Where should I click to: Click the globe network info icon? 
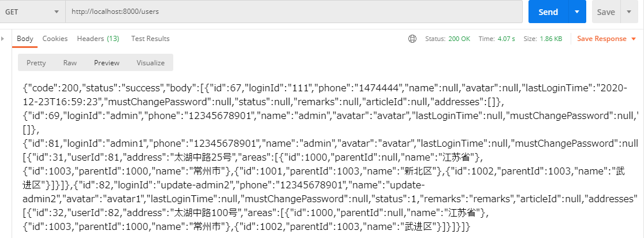tap(412, 39)
